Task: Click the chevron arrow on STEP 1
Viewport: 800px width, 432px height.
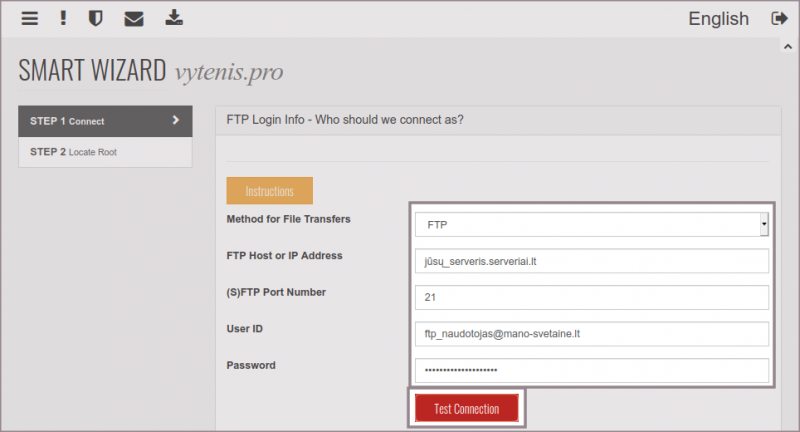Action: (x=176, y=120)
